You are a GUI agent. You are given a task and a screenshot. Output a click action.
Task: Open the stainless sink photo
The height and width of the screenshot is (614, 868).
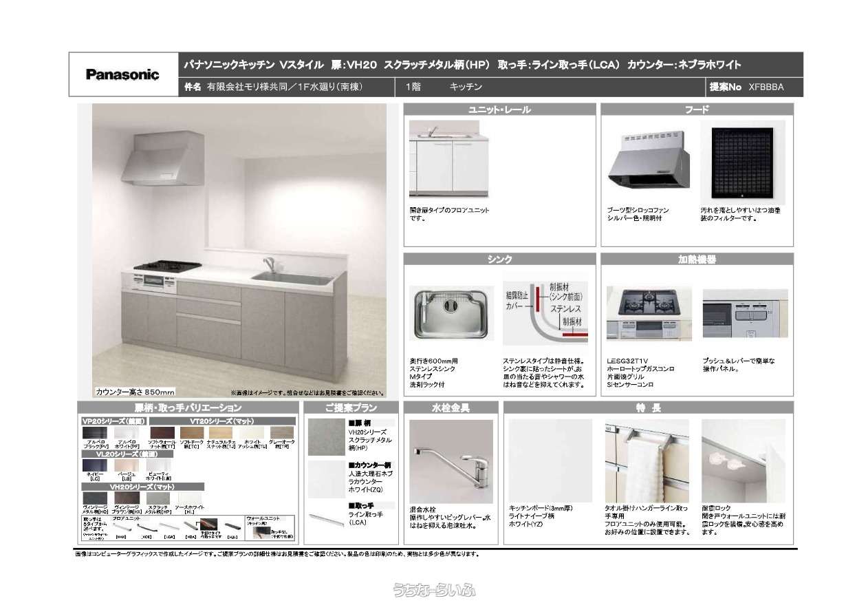pos(451,313)
